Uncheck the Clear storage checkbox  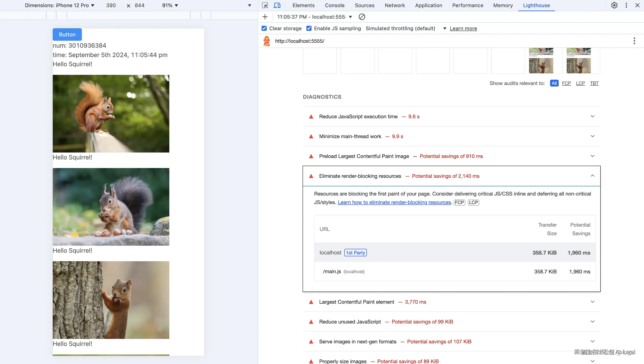[264, 28]
